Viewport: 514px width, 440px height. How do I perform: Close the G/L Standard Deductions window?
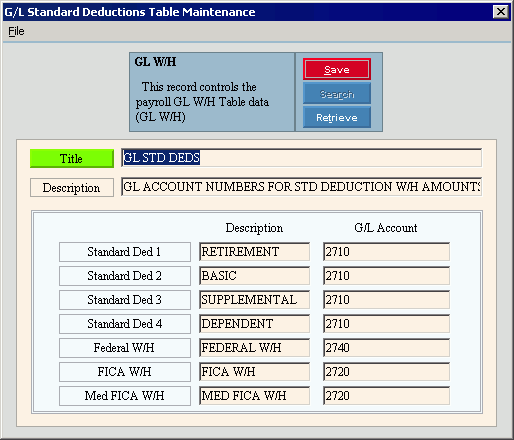501,12
